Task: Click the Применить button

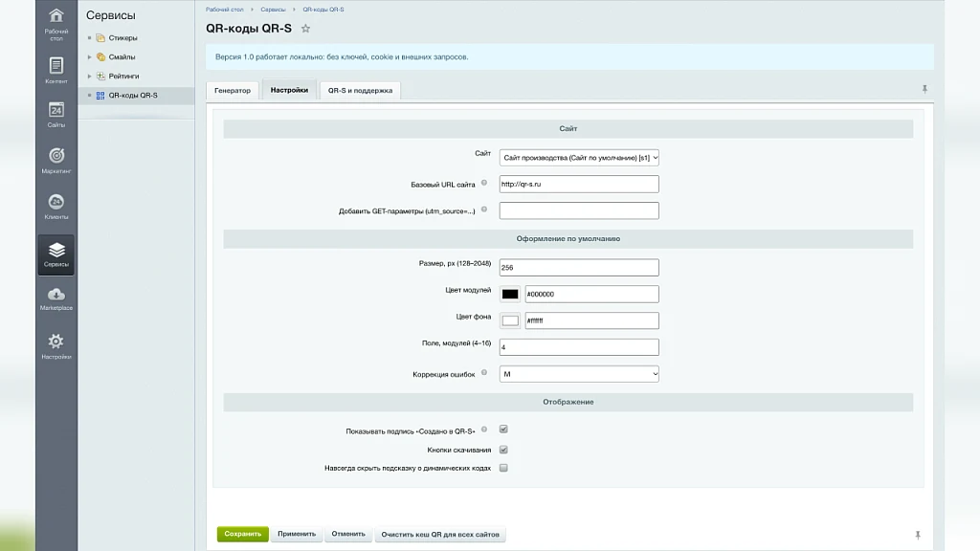Action: [x=297, y=534]
